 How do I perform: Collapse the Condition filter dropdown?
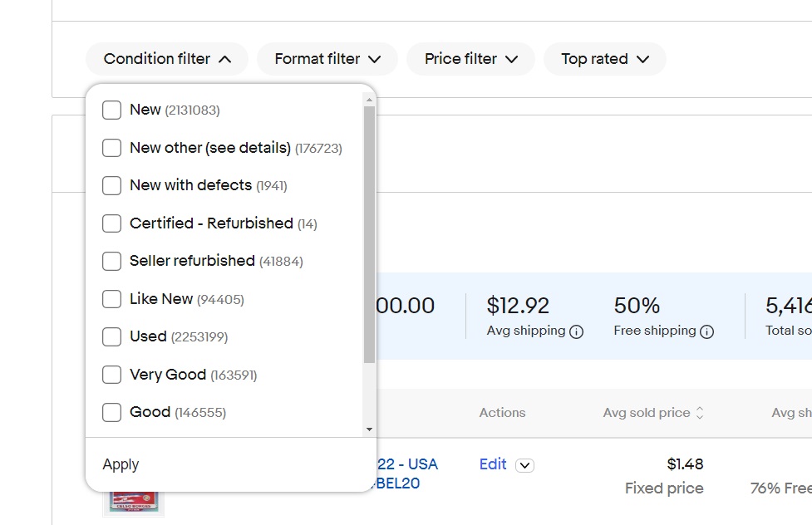point(167,59)
